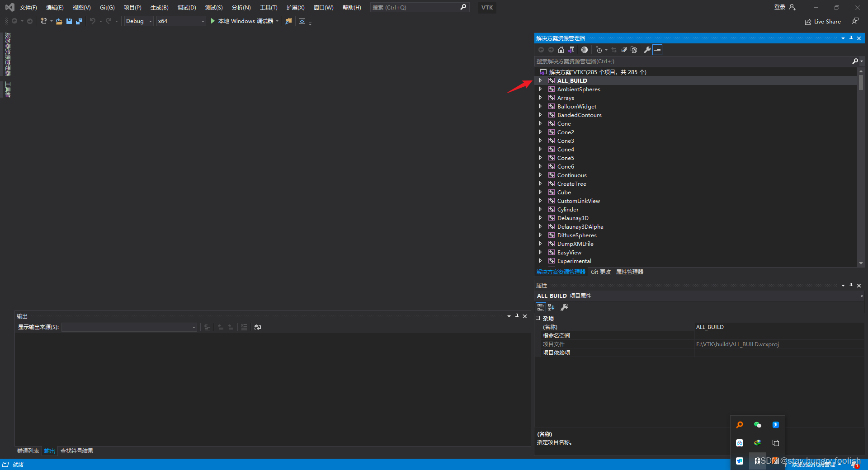Click the Baidu Netdisk tray icon
This screenshot has height=470, width=868.
click(740, 443)
